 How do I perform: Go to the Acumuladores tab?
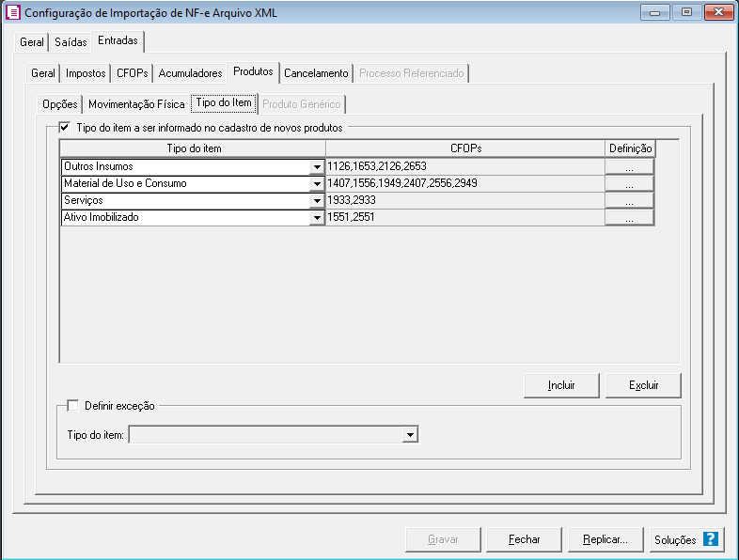(x=191, y=73)
